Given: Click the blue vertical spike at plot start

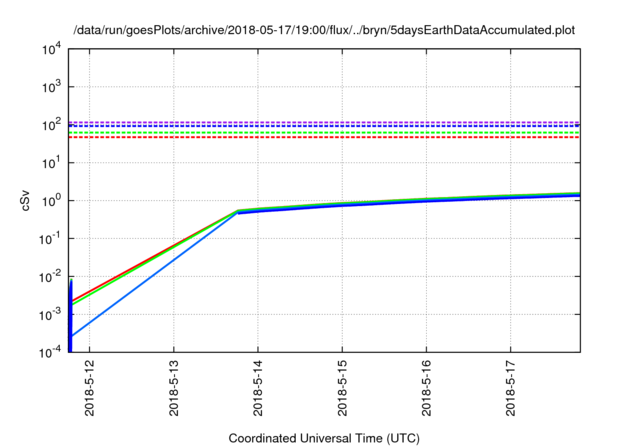Looking at the screenshot, I should pyautogui.click(x=70, y=316).
